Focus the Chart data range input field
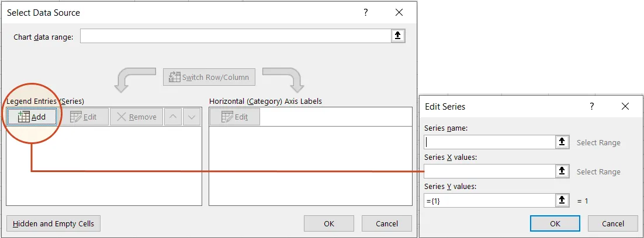This screenshot has height=238, width=644. (x=235, y=36)
